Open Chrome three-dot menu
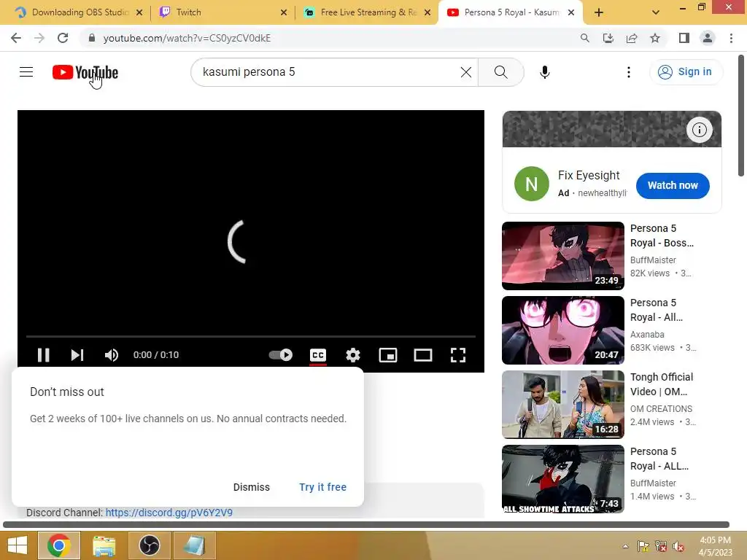 731,38
